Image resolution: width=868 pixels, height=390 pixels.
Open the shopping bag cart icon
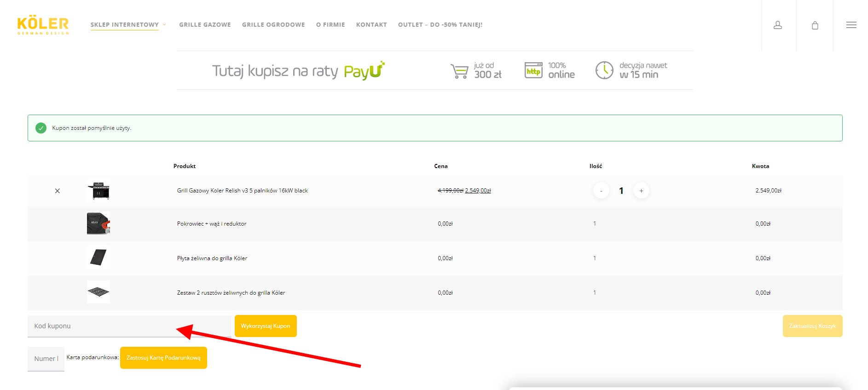click(815, 25)
